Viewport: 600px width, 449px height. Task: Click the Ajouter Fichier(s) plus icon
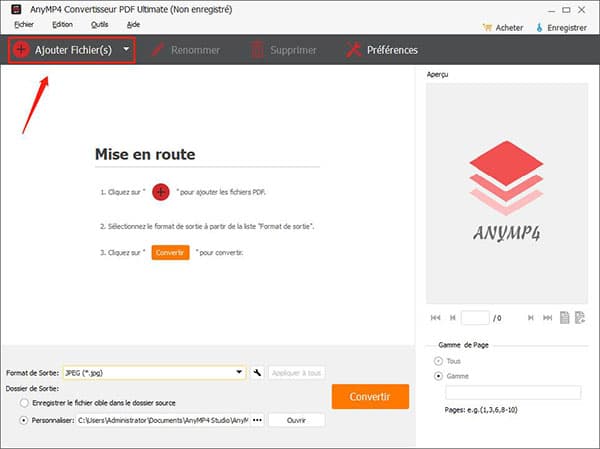(21, 49)
